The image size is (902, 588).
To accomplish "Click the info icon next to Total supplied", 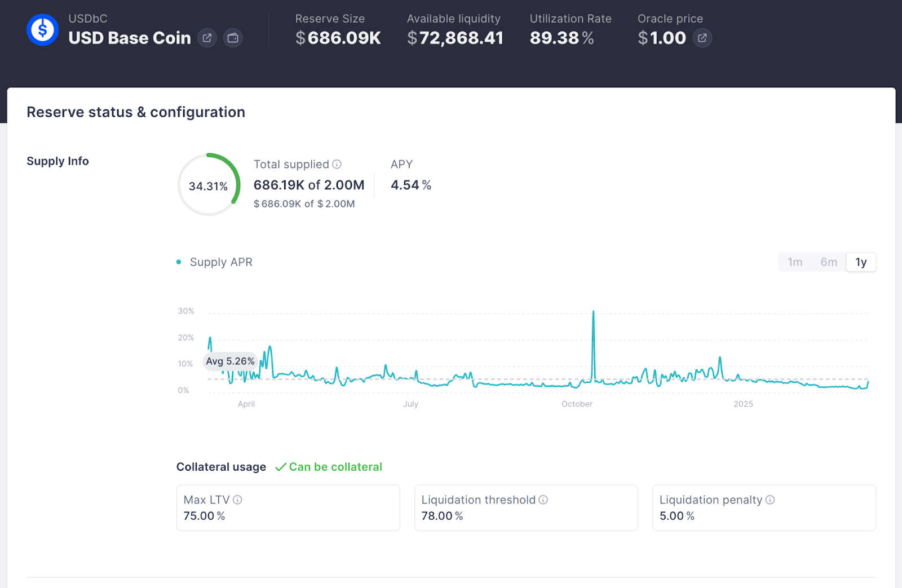I will pyautogui.click(x=337, y=164).
